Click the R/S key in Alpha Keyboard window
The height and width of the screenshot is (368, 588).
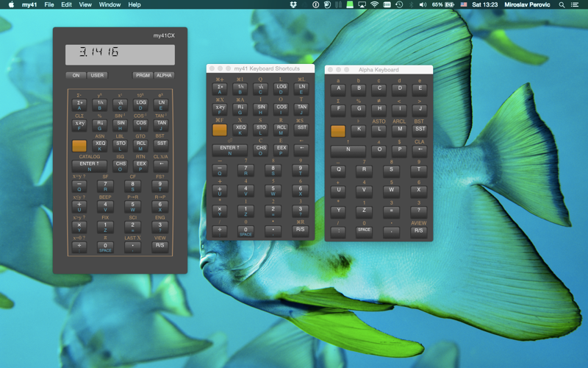pyautogui.click(x=418, y=233)
